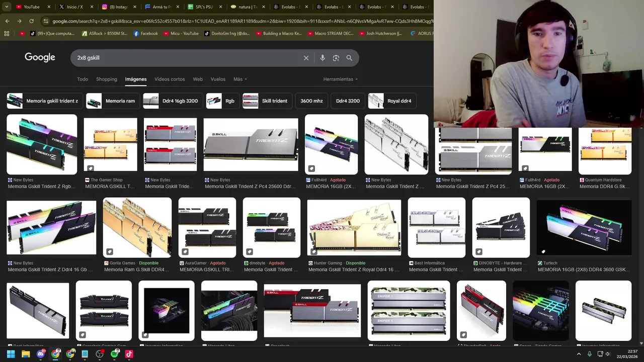The height and width of the screenshot is (362, 644).
Task: Select the Videos cortos search tab
Action: coord(170,79)
